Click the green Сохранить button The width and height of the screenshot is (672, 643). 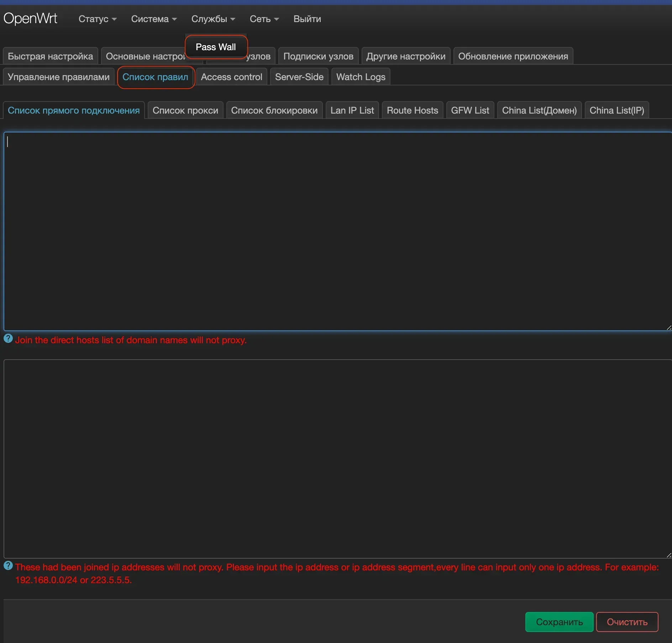pos(559,622)
